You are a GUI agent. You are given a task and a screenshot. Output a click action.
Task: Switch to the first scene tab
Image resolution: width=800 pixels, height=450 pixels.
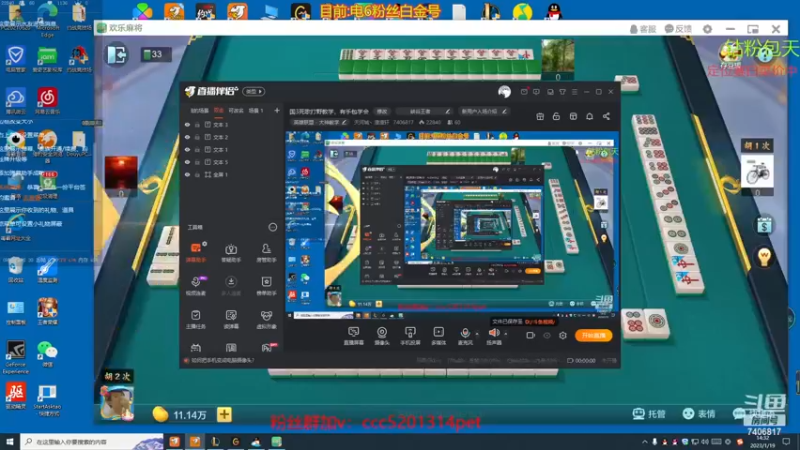(x=199, y=110)
